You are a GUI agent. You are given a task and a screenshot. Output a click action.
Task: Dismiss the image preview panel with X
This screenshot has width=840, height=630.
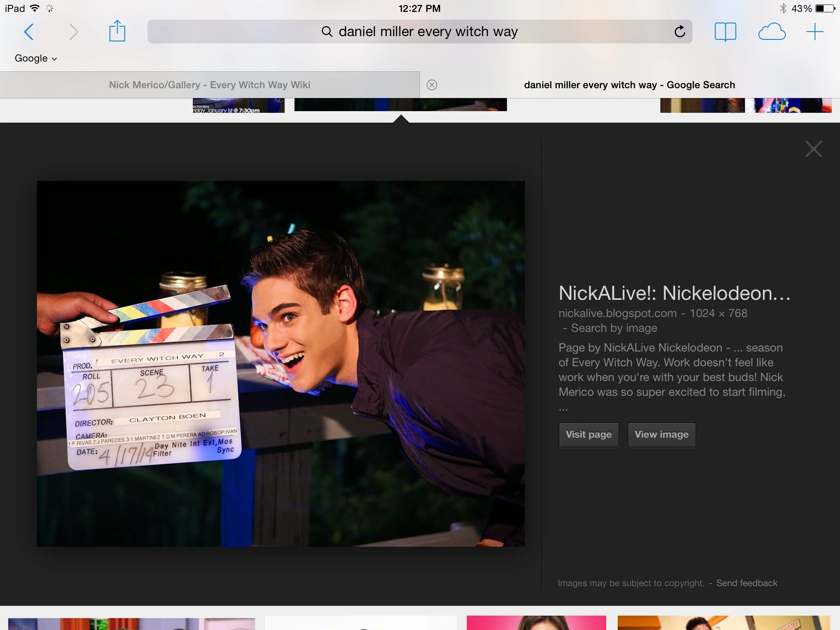pos(813,149)
